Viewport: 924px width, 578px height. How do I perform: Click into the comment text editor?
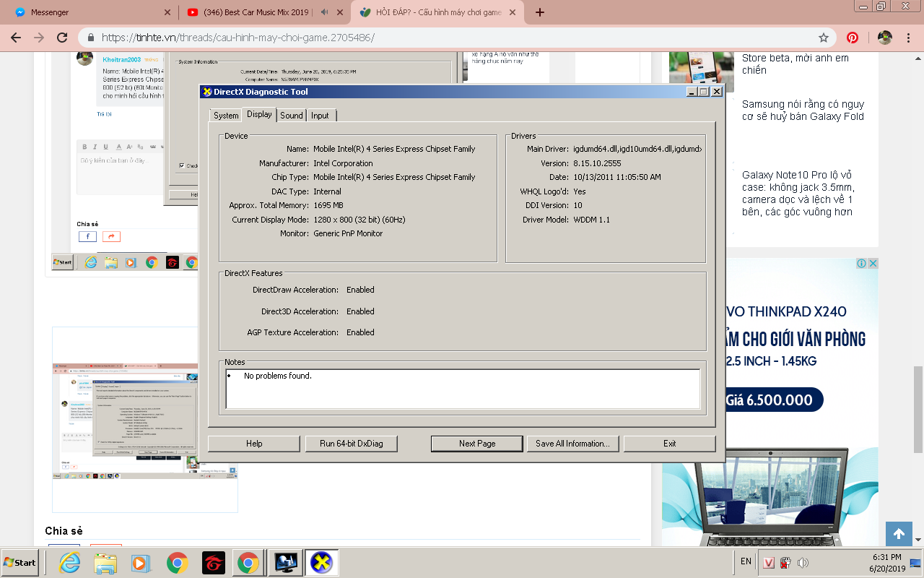121,174
